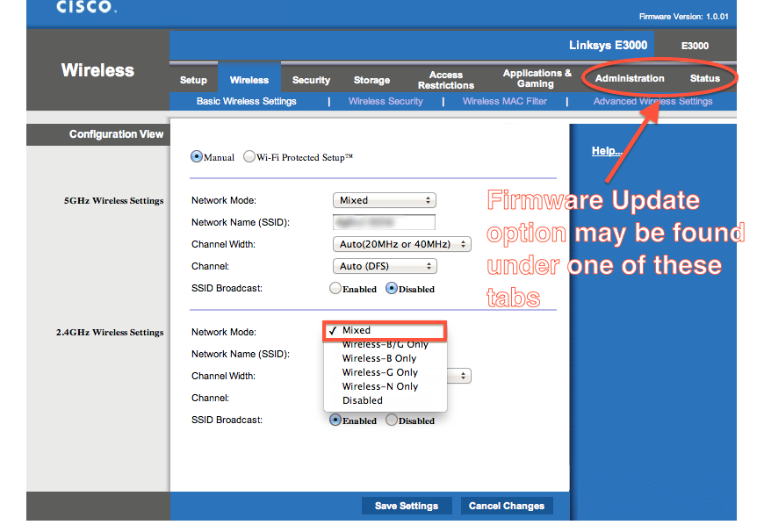Enable 5GHz SSID Broadcast radio button

pyautogui.click(x=335, y=289)
